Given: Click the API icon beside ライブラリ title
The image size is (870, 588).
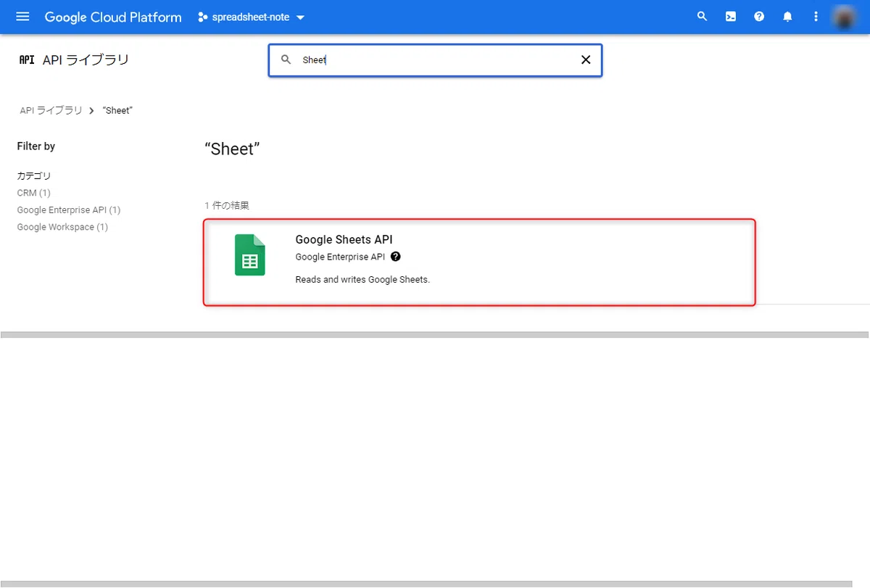Looking at the screenshot, I should 27,60.
